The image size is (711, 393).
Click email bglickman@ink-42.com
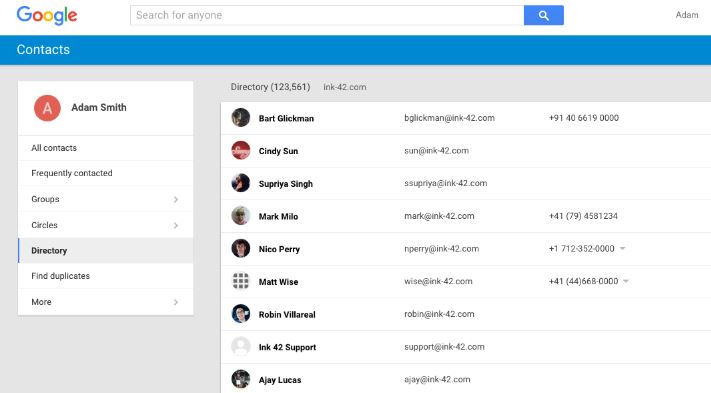[449, 118]
